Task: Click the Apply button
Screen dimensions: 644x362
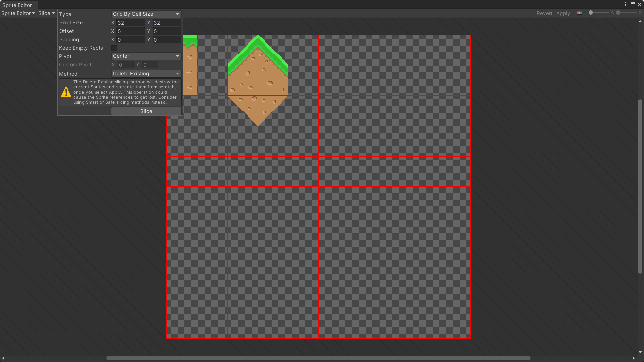Action: tap(563, 13)
